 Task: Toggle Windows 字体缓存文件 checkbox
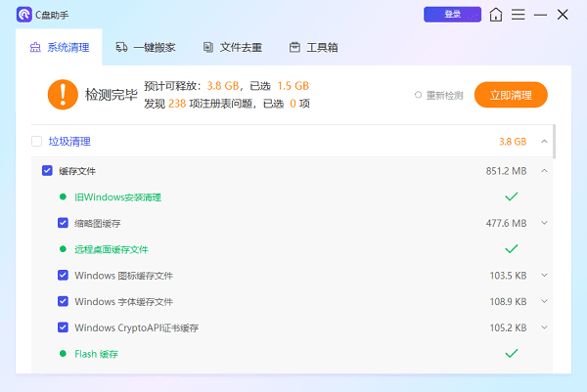[x=63, y=301]
